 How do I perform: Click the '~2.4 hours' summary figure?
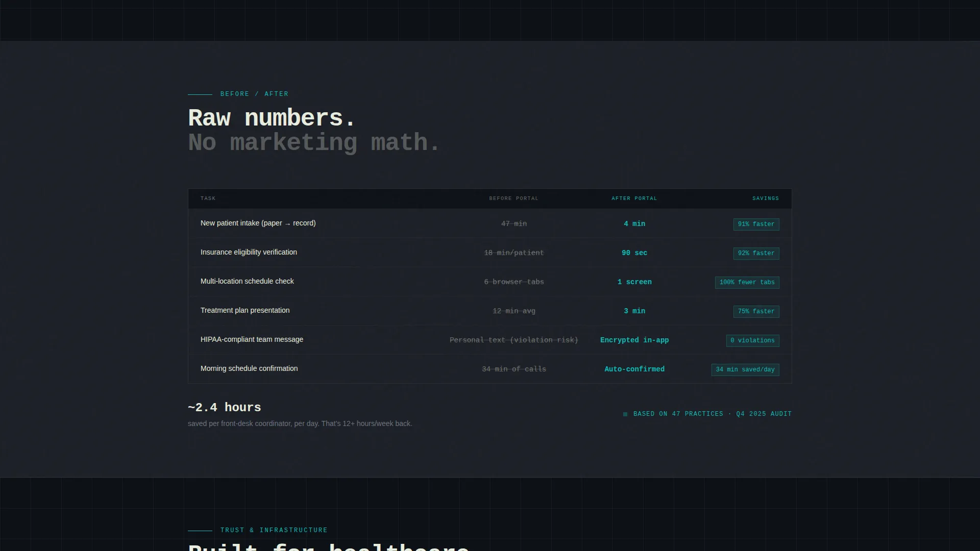(x=225, y=408)
